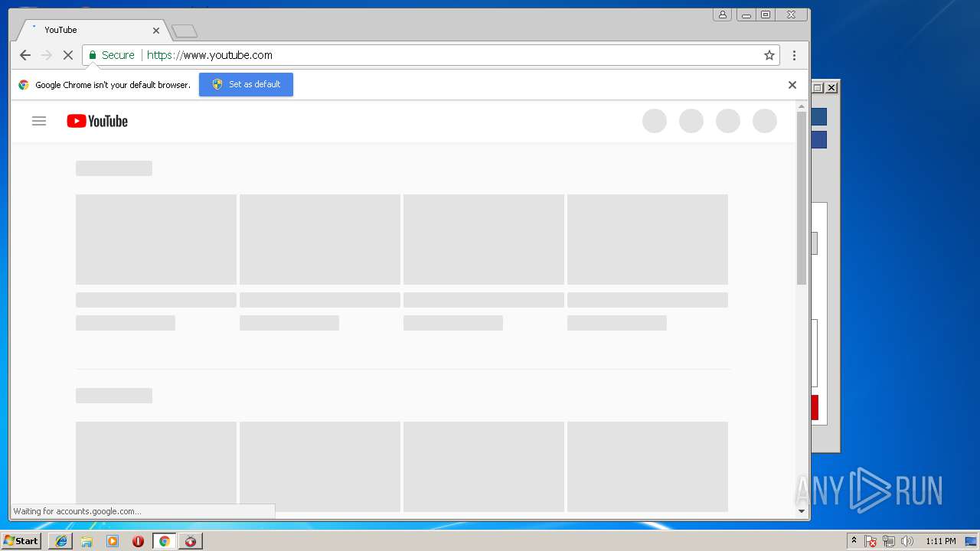
Task: Open the Opera browser taskbar icon
Action: 138,541
